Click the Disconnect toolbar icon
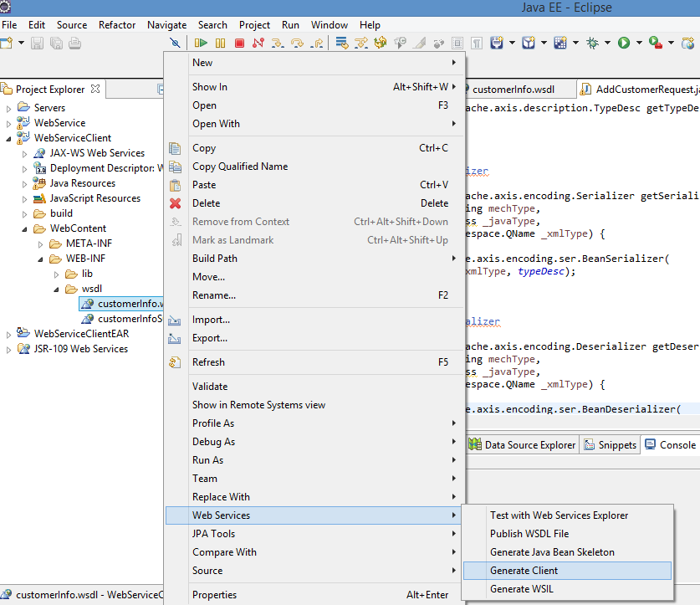The image size is (700, 605). coord(258,43)
